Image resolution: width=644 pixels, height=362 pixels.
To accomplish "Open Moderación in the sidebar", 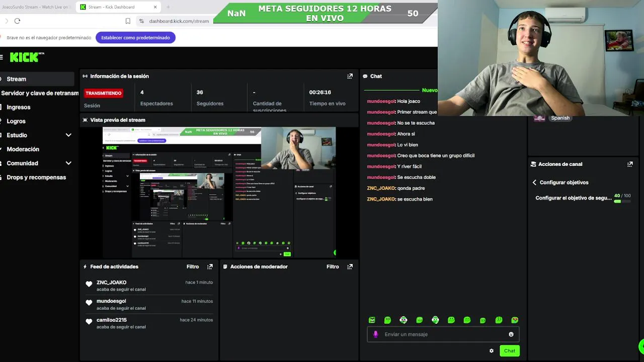I will [x=23, y=149].
